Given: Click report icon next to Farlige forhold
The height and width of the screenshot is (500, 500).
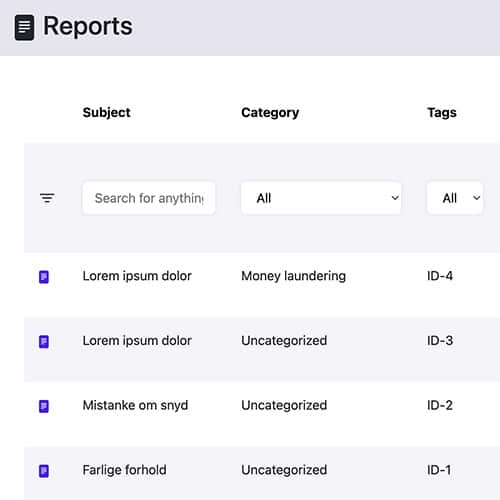Looking at the screenshot, I should 44,471.
